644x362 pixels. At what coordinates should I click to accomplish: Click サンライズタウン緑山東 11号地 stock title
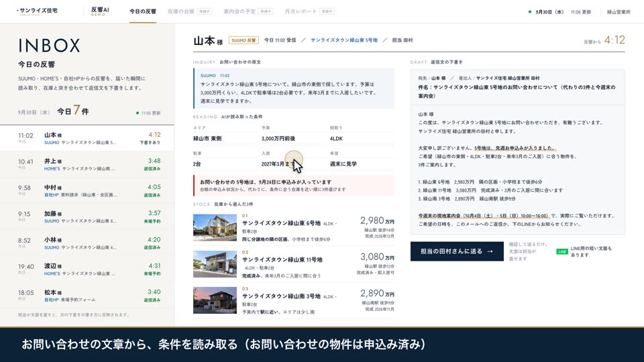[x=282, y=260]
